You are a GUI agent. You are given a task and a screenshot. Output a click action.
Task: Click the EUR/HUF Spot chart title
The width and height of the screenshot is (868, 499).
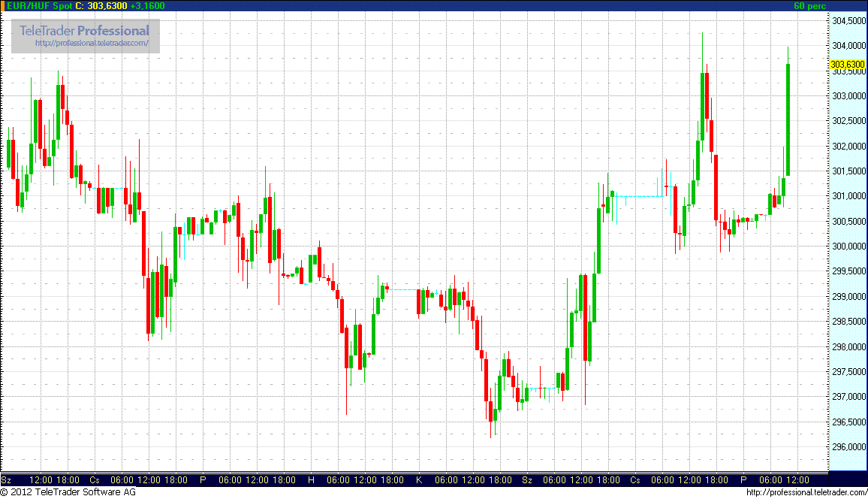tap(39, 5)
